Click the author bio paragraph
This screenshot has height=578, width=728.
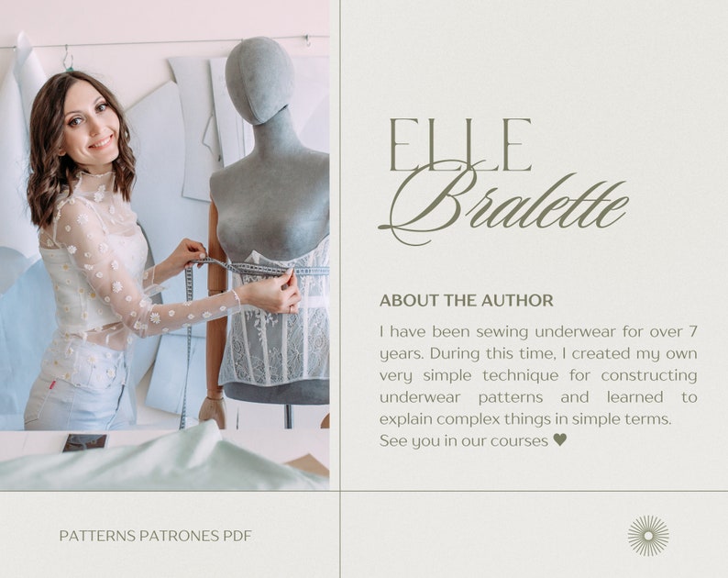[538, 385]
